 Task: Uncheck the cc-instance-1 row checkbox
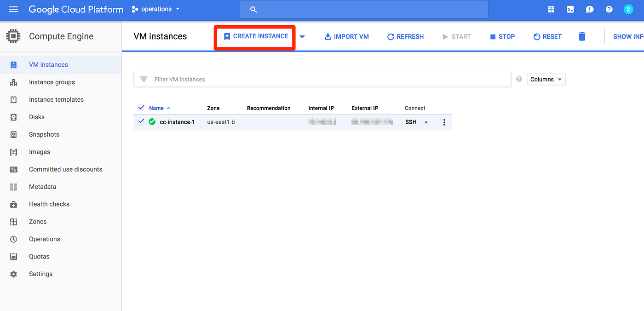click(141, 121)
